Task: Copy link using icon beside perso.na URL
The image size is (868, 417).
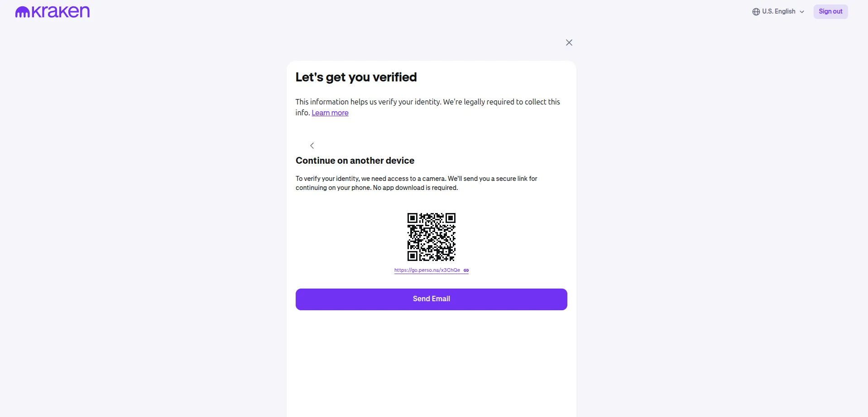Action: tap(466, 270)
